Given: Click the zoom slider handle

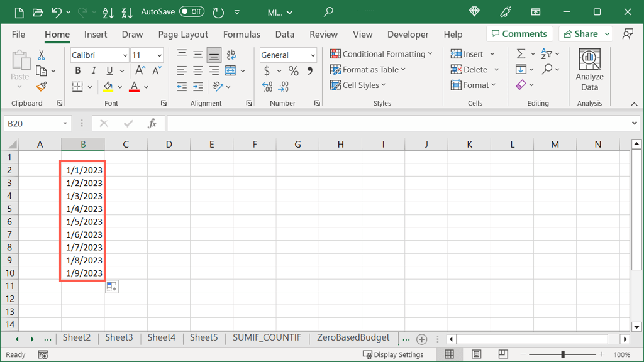Looking at the screenshot, I should [x=563, y=354].
